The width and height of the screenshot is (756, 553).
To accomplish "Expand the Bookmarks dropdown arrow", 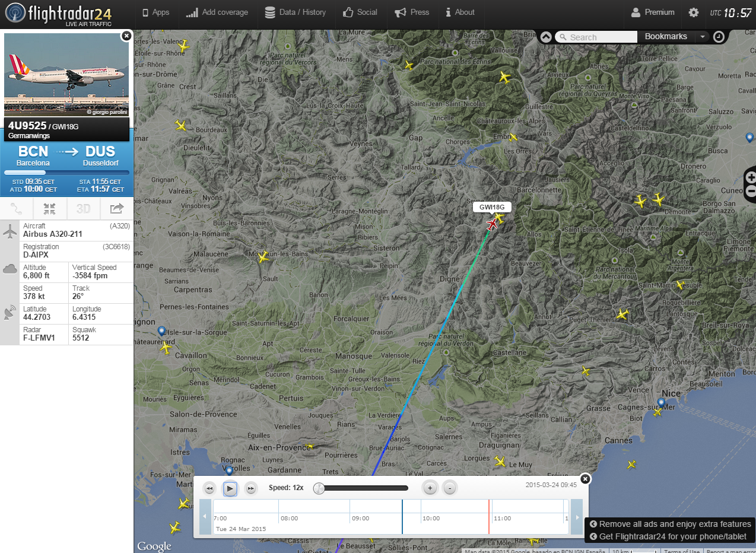I will click(x=703, y=37).
